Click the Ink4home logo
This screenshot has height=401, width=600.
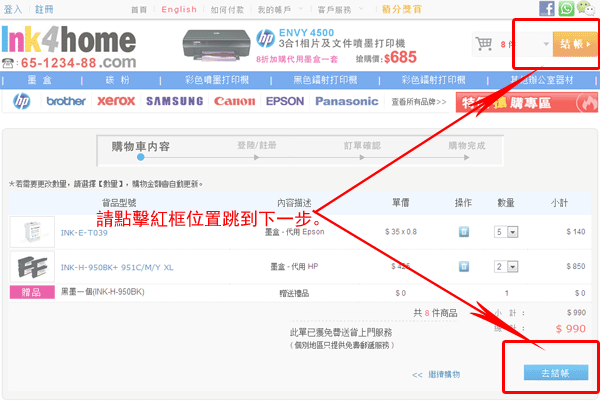(69, 39)
